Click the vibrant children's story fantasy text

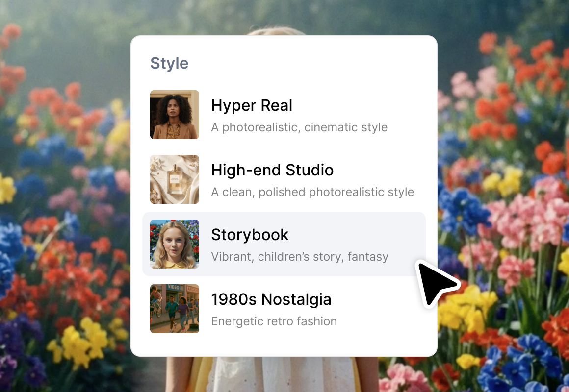[299, 256]
